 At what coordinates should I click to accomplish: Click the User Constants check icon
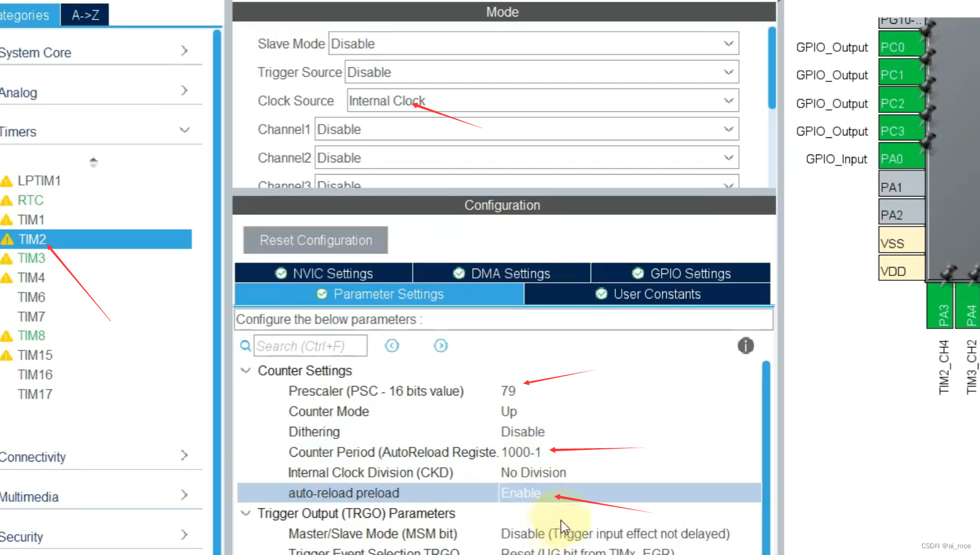pos(601,294)
